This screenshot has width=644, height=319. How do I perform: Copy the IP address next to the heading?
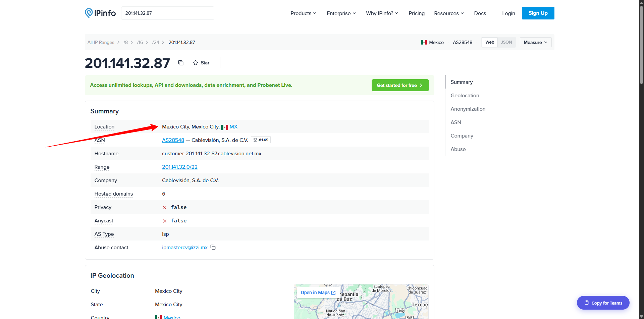point(181,63)
